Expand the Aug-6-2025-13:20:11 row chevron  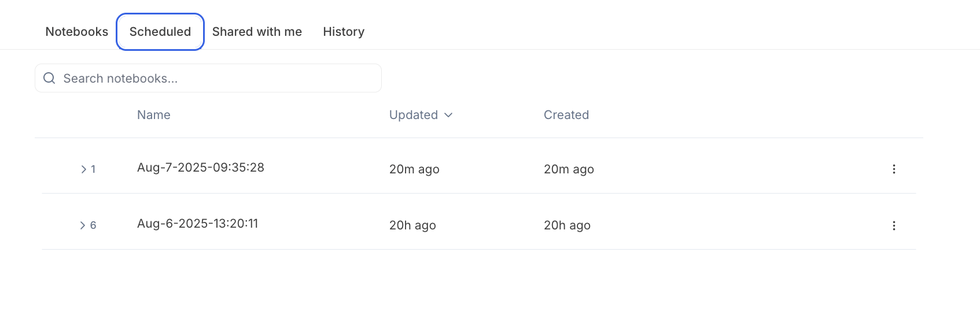(x=83, y=225)
